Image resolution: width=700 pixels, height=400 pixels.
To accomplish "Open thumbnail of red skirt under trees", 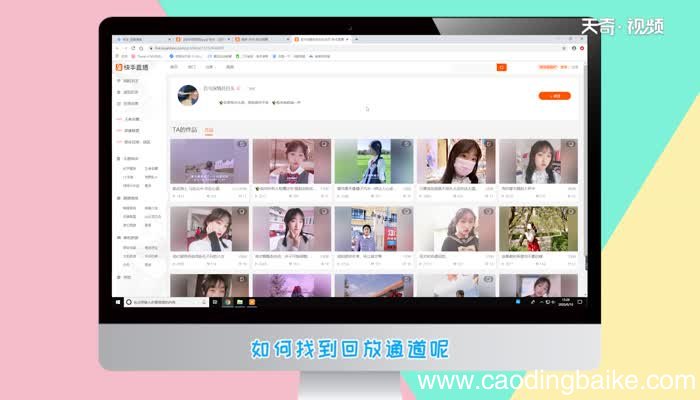I will coord(538,229).
